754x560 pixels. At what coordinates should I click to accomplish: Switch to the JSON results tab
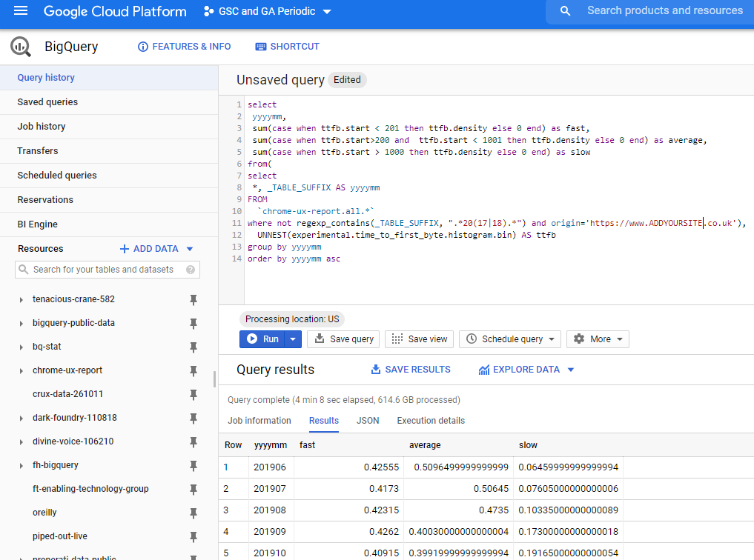[368, 420]
